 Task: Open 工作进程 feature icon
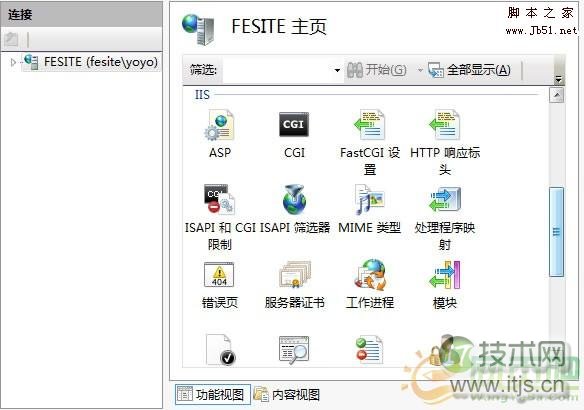pos(370,275)
